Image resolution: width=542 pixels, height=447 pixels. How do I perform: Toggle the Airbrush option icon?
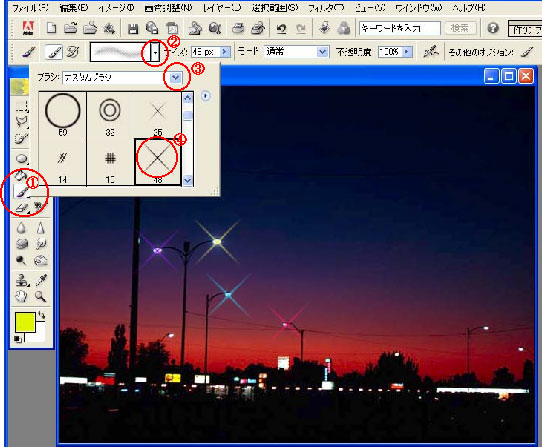(431, 52)
